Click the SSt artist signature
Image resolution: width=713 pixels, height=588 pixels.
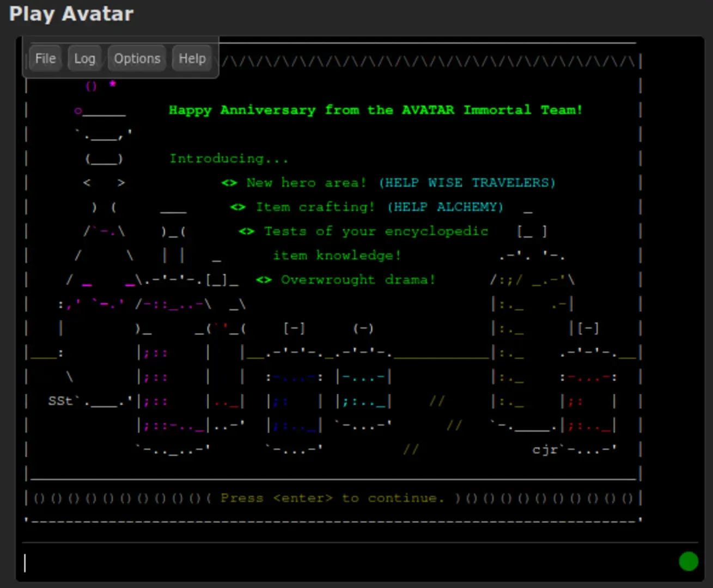point(60,401)
